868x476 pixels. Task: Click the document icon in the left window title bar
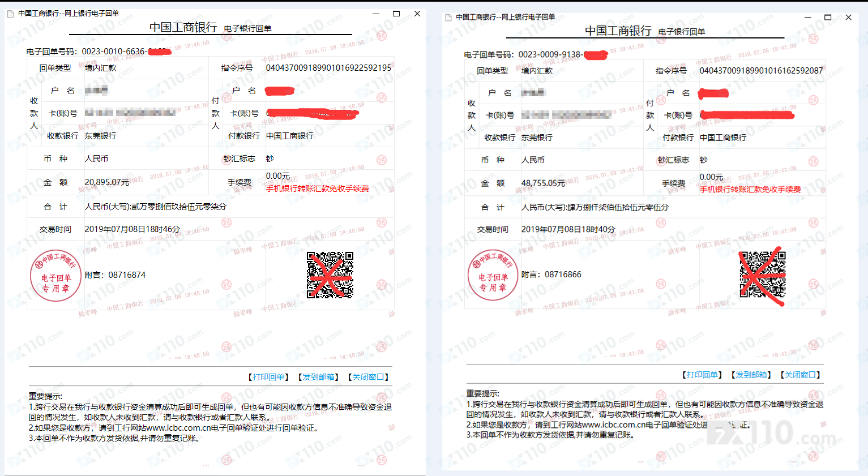point(10,14)
